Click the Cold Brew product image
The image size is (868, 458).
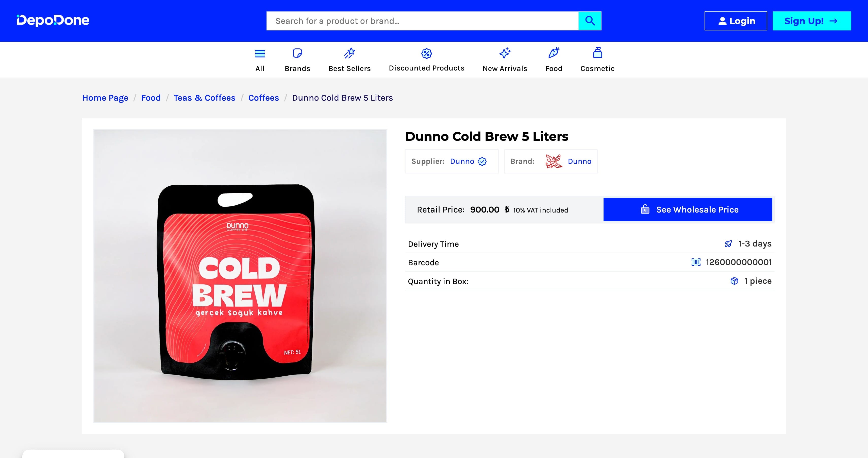click(240, 276)
